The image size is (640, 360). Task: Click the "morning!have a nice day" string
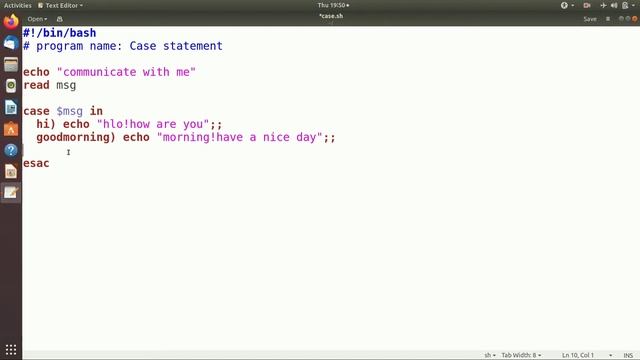pos(240,137)
